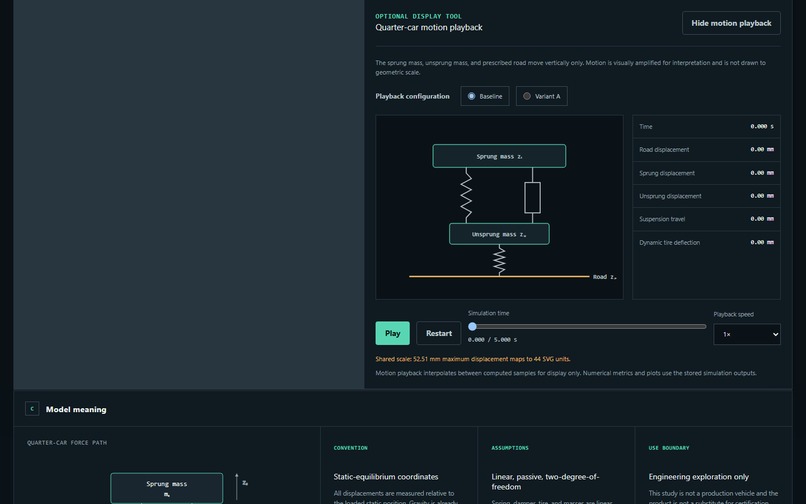Image resolution: width=806 pixels, height=504 pixels.
Task: Click the QUARTER-CAR FORCE PATH label
Action: pyautogui.click(x=67, y=442)
